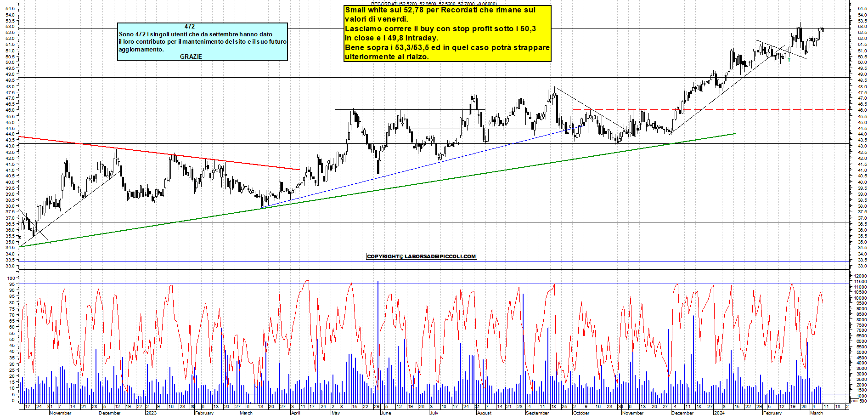The image size is (868, 415).
Task: Click the 'April' month label
Action: [x=296, y=413]
